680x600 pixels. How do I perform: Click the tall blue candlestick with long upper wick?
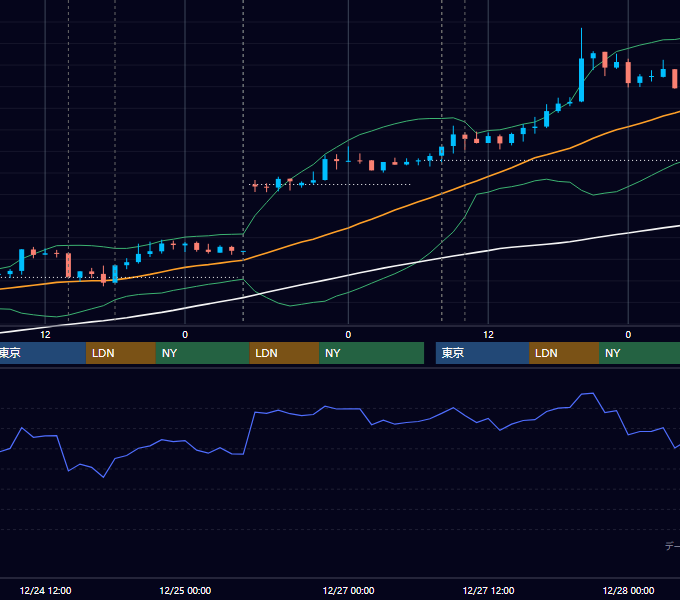point(582,80)
